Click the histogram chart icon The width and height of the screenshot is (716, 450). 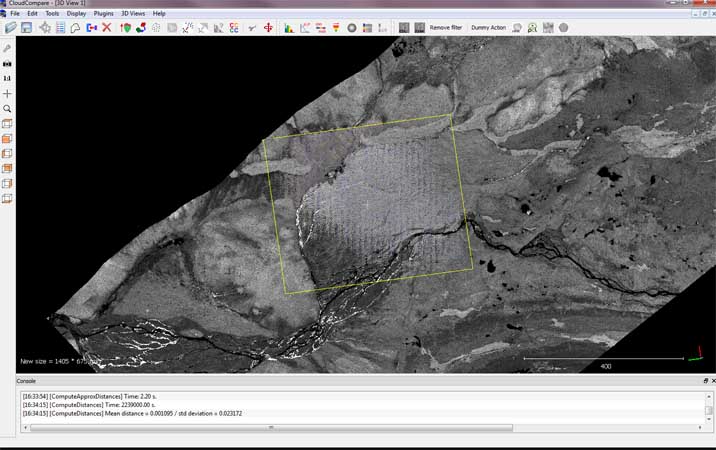point(289,28)
